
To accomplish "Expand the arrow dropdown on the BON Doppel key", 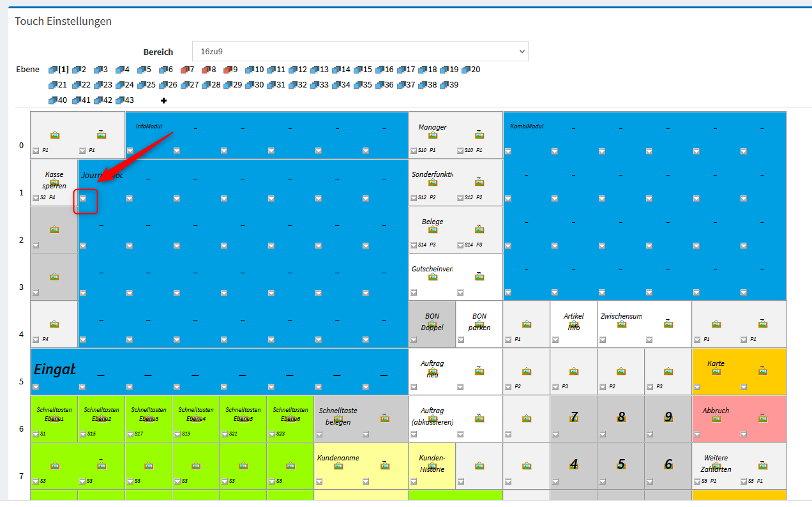I will tap(414, 340).
